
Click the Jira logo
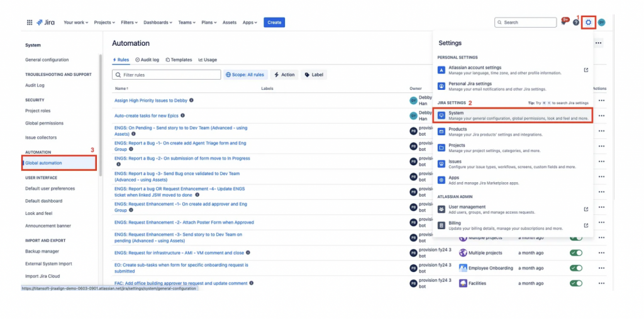click(x=46, y=23)
